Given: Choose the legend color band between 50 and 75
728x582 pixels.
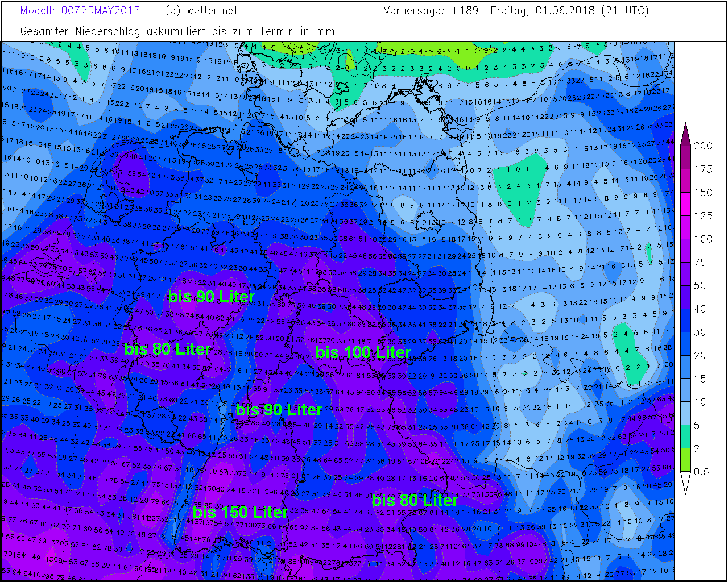Looking at the screenshot, I should (685, 274).
